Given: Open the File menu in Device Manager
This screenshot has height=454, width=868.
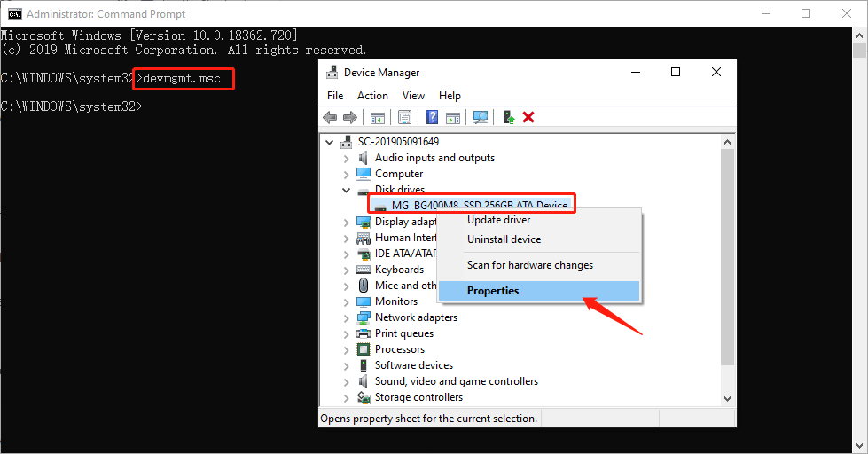Looking at the screenshot, I should tap(335, 96).
